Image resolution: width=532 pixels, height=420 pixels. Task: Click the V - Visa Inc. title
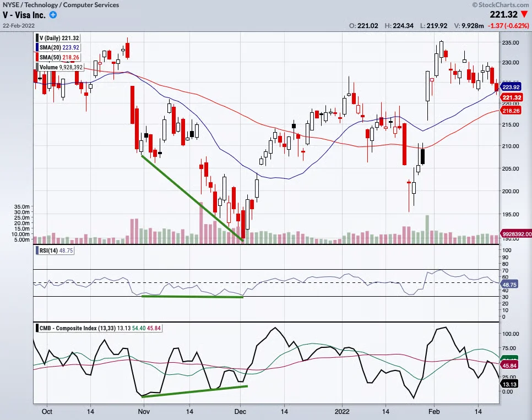(x=24, y=15)
